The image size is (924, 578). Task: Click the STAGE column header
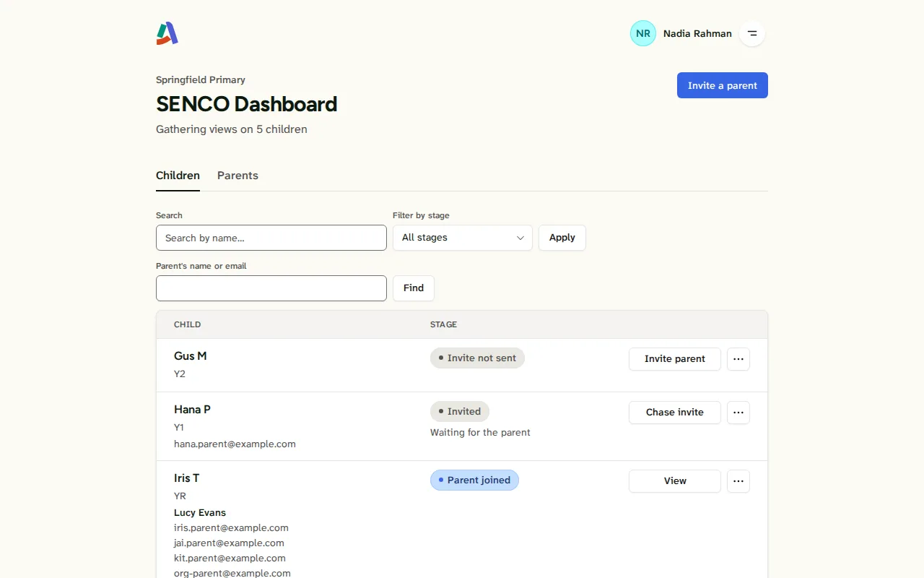click(443, 325)
